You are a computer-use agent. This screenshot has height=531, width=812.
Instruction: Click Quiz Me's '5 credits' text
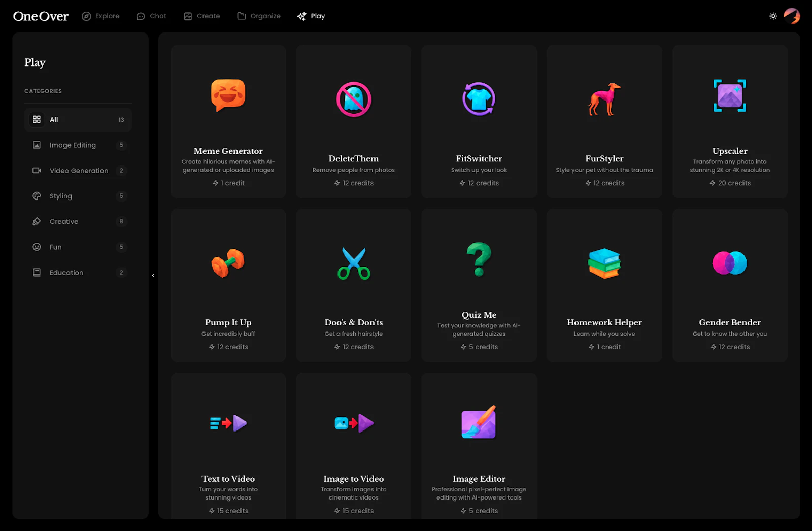(x=484, y=347)
